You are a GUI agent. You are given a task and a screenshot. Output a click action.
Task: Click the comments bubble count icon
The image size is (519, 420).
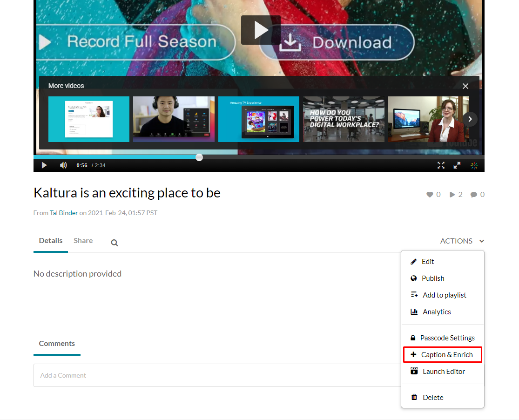point(474,195)
